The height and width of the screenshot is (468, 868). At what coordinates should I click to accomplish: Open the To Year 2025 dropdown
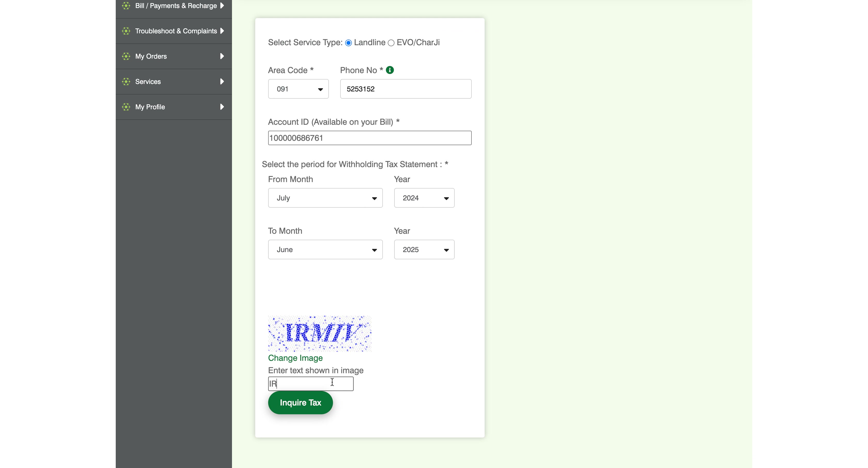tap(424, 250)
